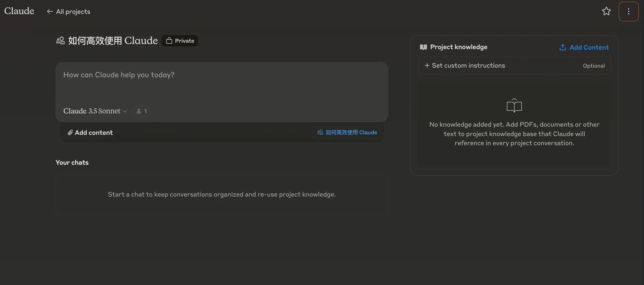Click the open book empty-state icon

[x=514, y=106]
